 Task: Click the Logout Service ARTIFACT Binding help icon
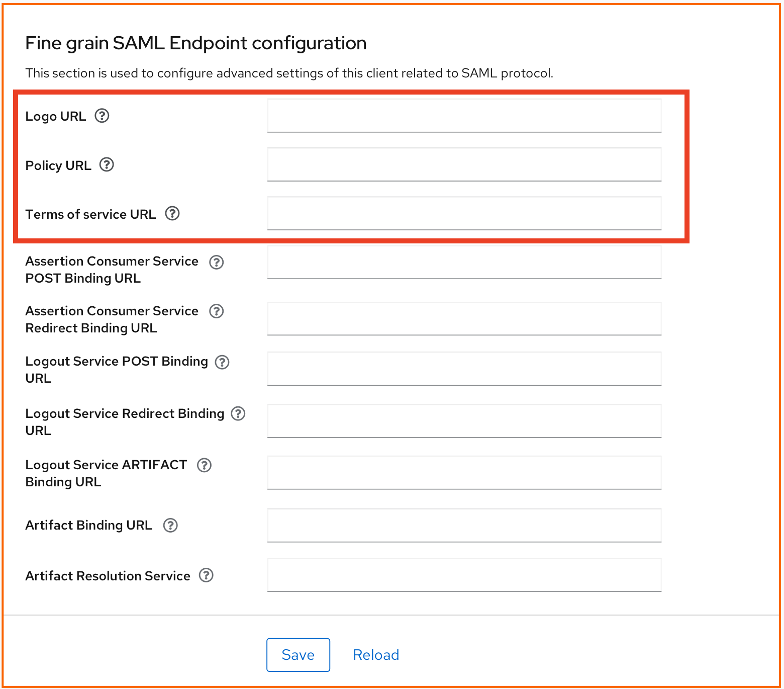tap(204, 466)
